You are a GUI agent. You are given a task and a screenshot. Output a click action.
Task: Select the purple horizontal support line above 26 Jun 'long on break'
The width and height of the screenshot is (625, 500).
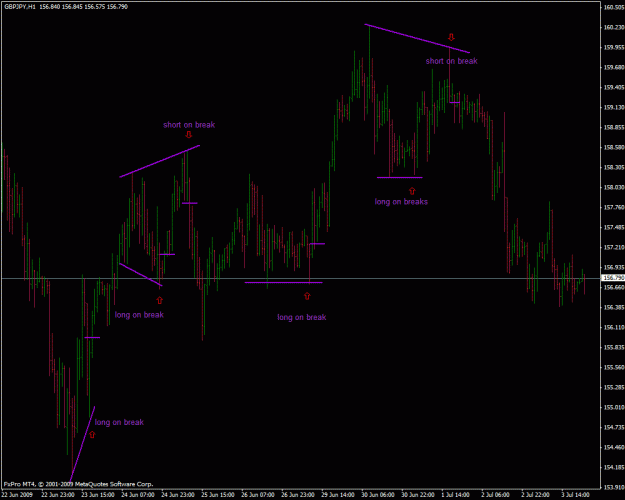tap(283, 282)
